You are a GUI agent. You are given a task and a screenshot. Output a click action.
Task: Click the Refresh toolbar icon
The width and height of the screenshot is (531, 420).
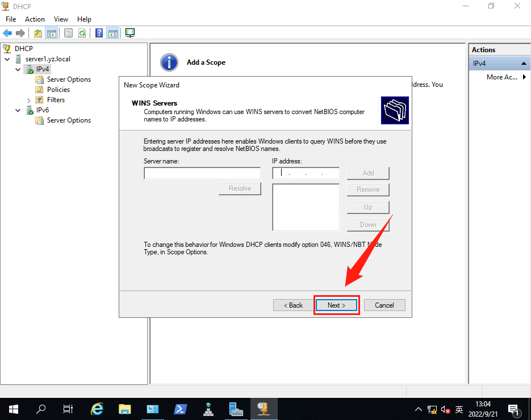tap(82, 33)
